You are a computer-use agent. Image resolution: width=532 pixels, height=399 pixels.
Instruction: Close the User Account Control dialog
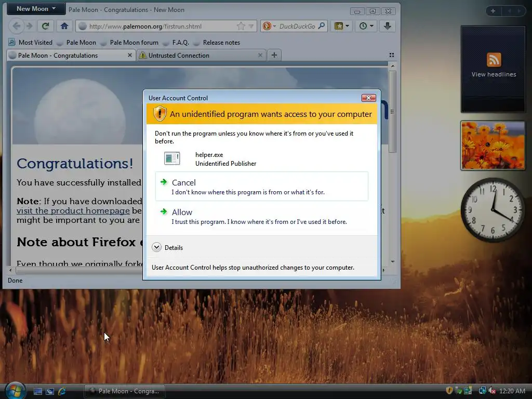(x=368, y=98)
